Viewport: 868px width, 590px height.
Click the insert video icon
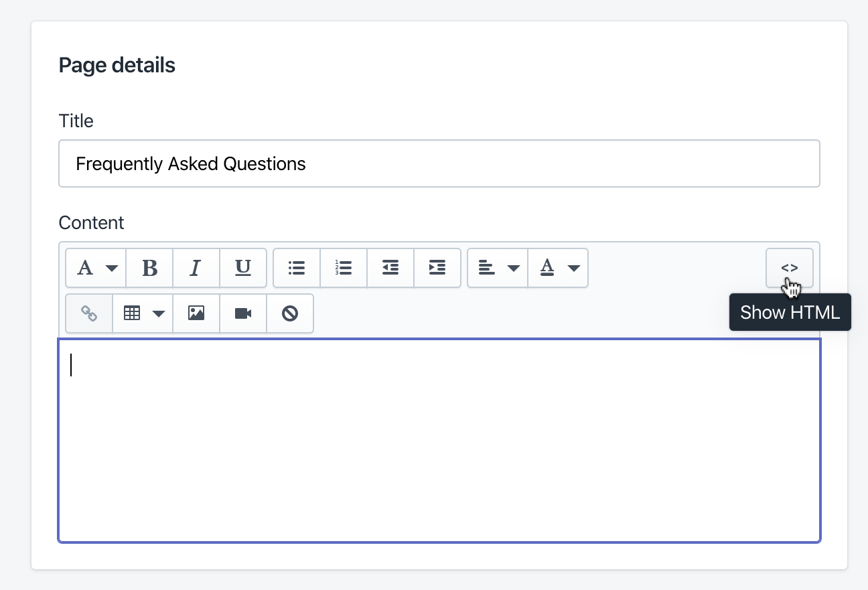[x=243, y=313]
